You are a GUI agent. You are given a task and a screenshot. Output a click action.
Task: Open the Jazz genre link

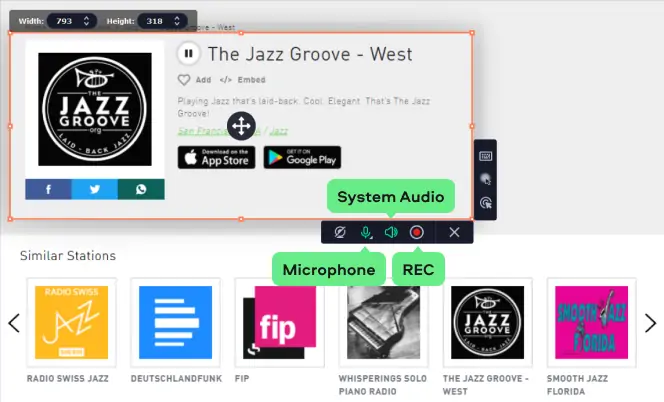pyautogui.click(x=279, y=131)
